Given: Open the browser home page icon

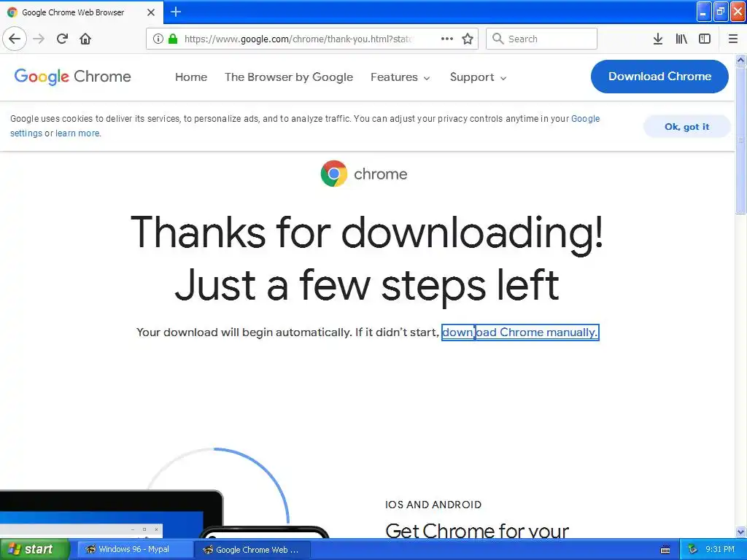Looking at the screenshot, I should point(85,39).
